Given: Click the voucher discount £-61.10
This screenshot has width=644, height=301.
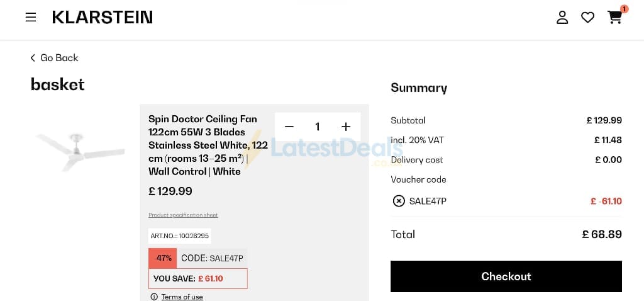Looking at the screenshot, I should pyautogui.click(x=606, y=201).
